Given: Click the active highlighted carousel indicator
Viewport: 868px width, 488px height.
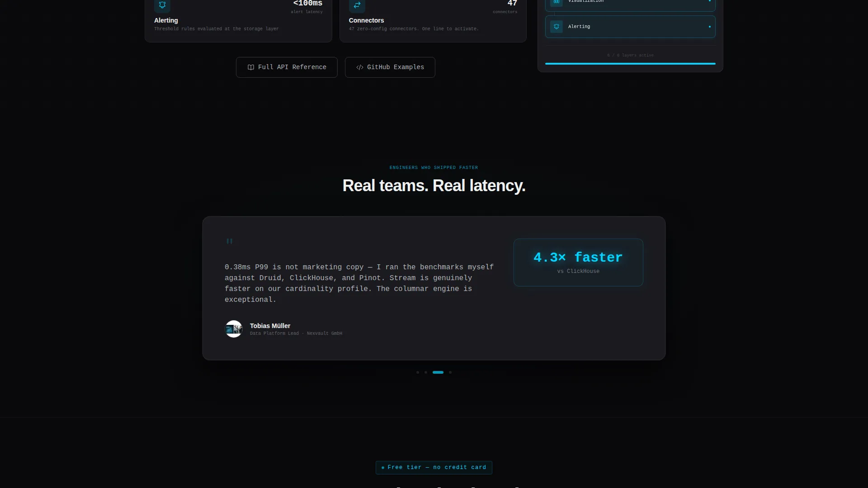Looking at the screenshot, I should [x=438, y=372].
